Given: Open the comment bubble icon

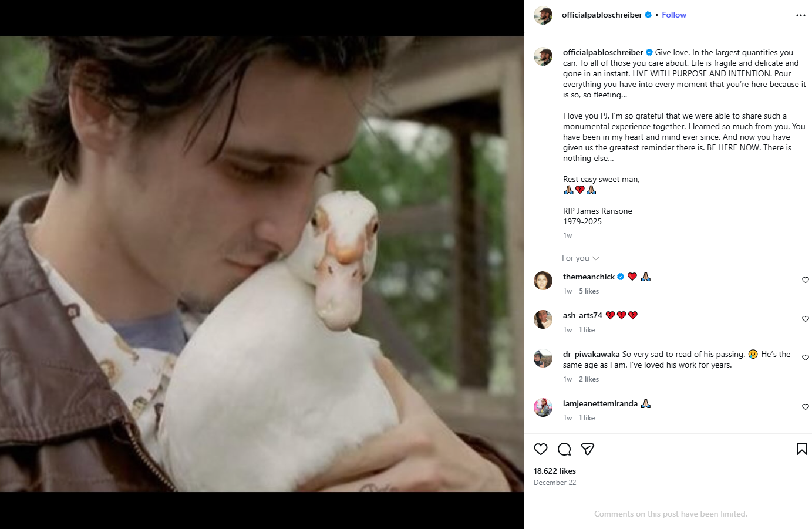Looking at the screenshot, I should (564, 449).
